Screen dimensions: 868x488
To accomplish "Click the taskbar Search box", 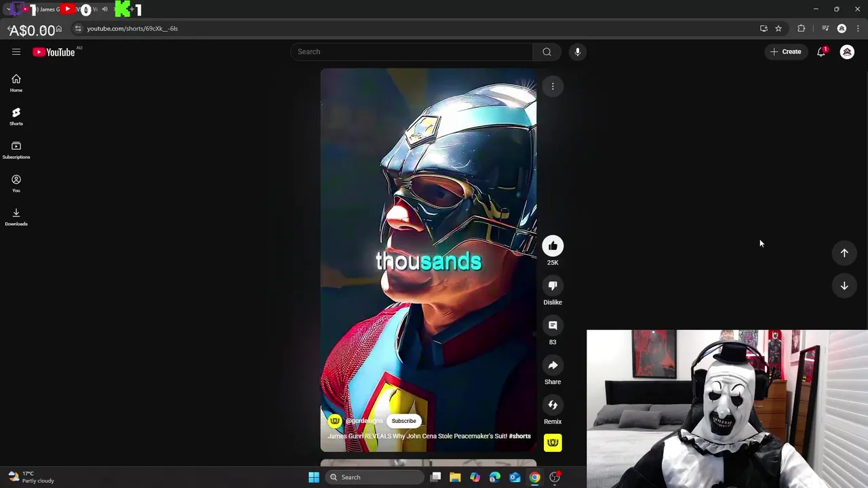I will 374,477.
